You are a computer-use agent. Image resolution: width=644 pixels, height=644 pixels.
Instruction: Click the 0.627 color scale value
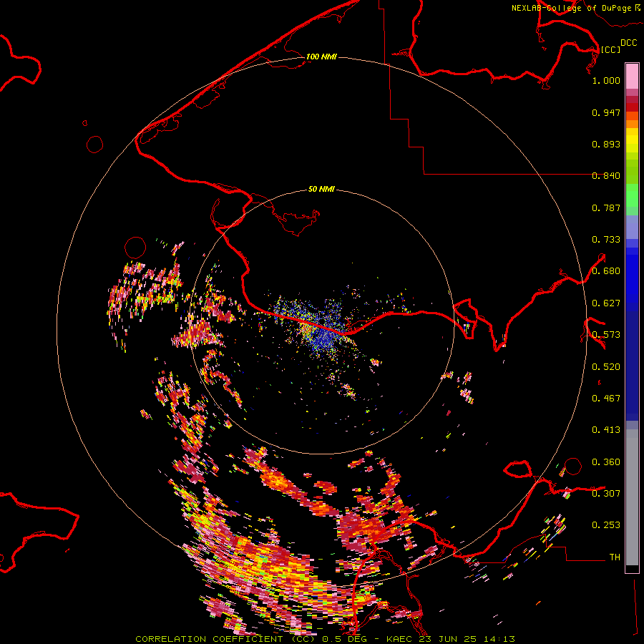click(x=606, y=303)
